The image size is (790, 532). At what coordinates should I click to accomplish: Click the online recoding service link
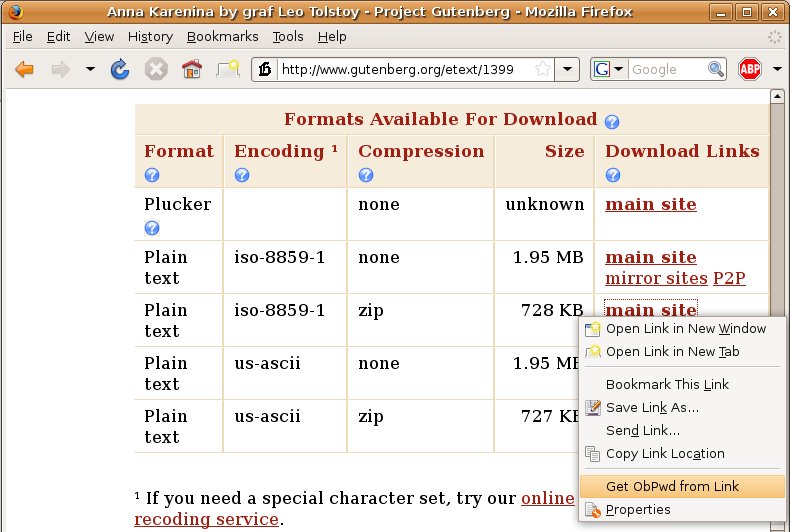click(x=354, y=508)
